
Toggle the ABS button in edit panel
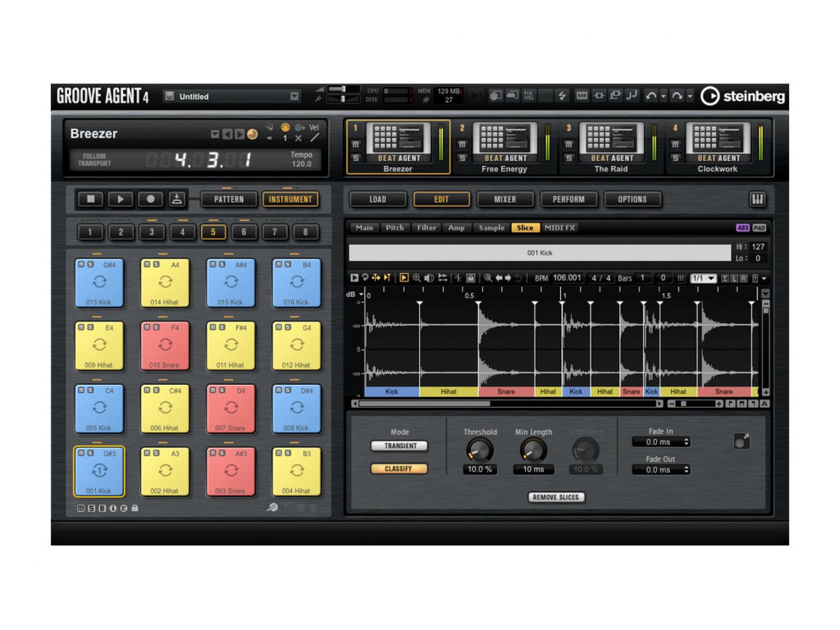(x=743, y=228)
